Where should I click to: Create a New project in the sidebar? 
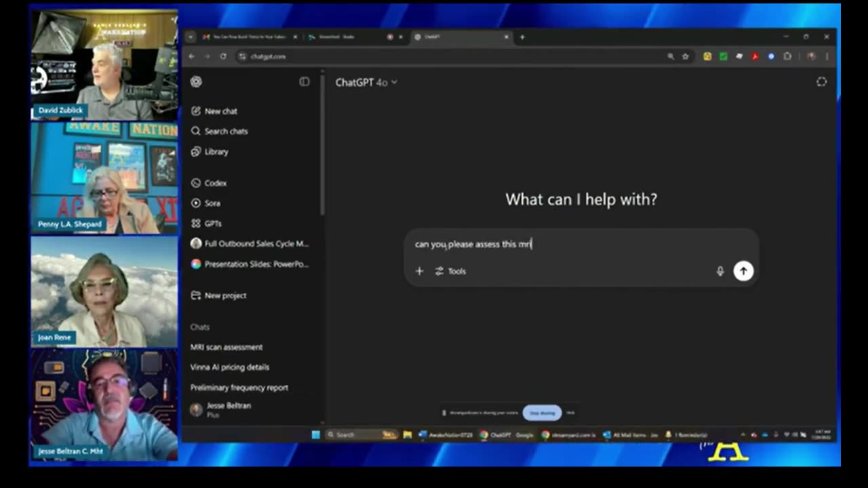click(x=218, y=296)
